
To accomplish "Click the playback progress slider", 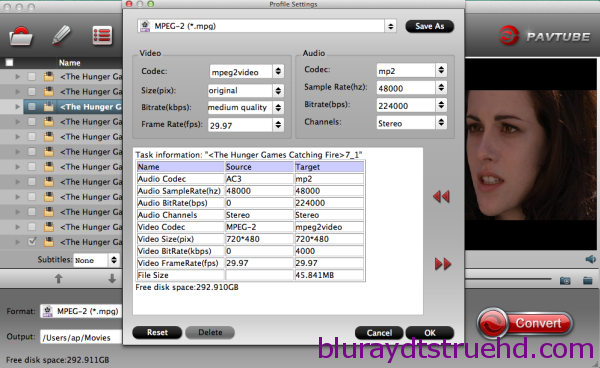I will click(x=508, y=280).
